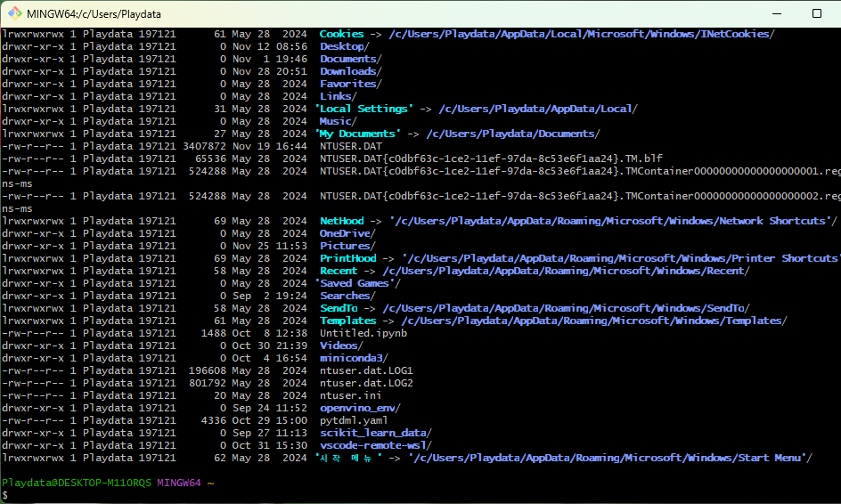Screen dimensions: 841x504
Task: Click the magenta MINGW64 prompt label
Action: tap(179, 483)
